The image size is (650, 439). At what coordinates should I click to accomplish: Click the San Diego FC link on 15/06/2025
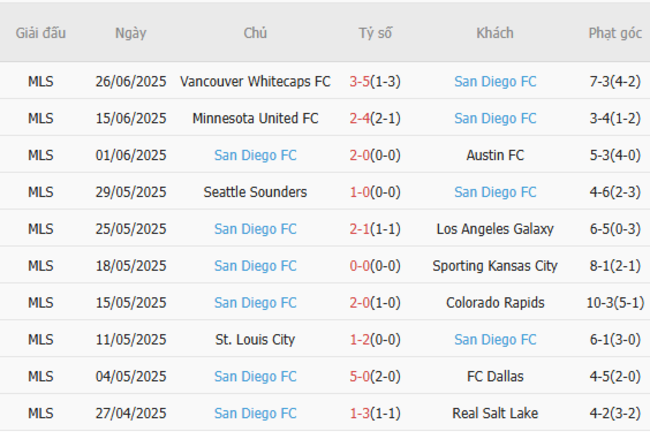click(495, 119)
